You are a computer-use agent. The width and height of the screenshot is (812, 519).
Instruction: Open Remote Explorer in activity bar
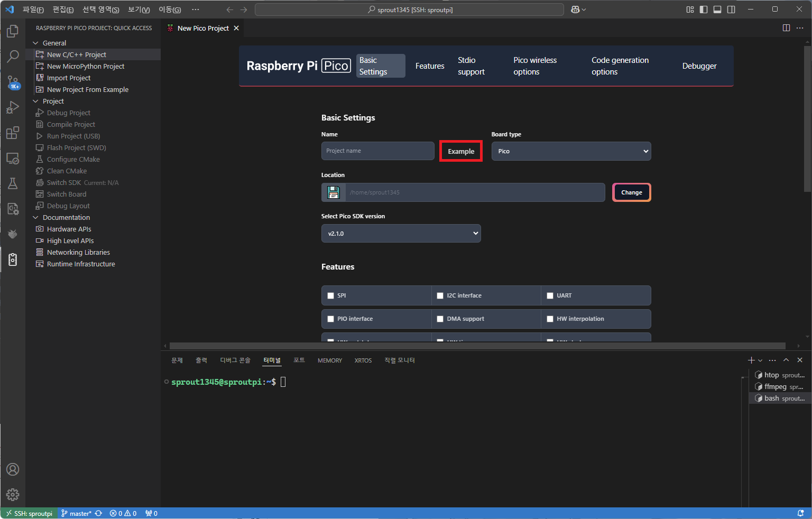[x=13, y=158]
